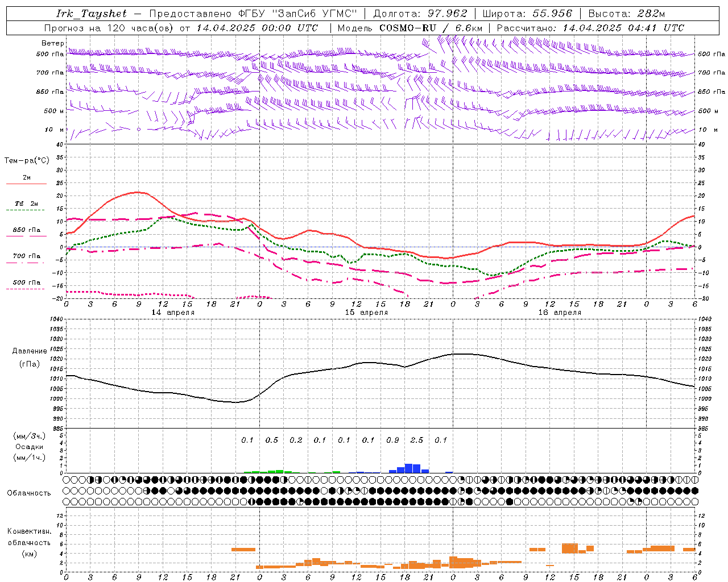The height and width of the screenshot is (582, 728).
Task: Click the Долгота: 97.962 longitude value
Action: (420, 14)
